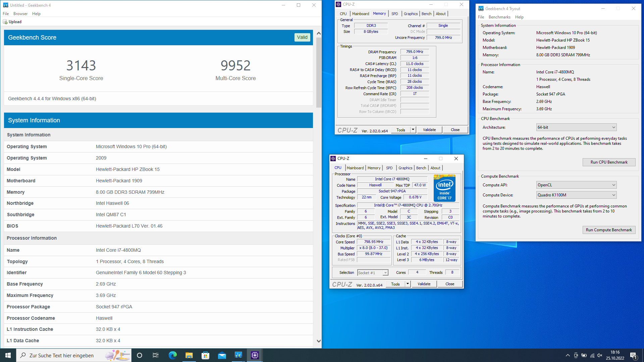Click the muted volume tray icon
The height and width of the screenshot is (362, 644).
pos(600,355)
